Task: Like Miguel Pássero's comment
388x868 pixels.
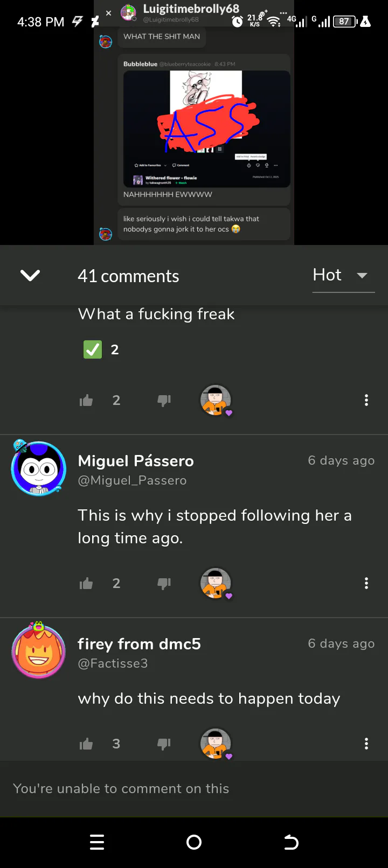Action: click(86, 583)
